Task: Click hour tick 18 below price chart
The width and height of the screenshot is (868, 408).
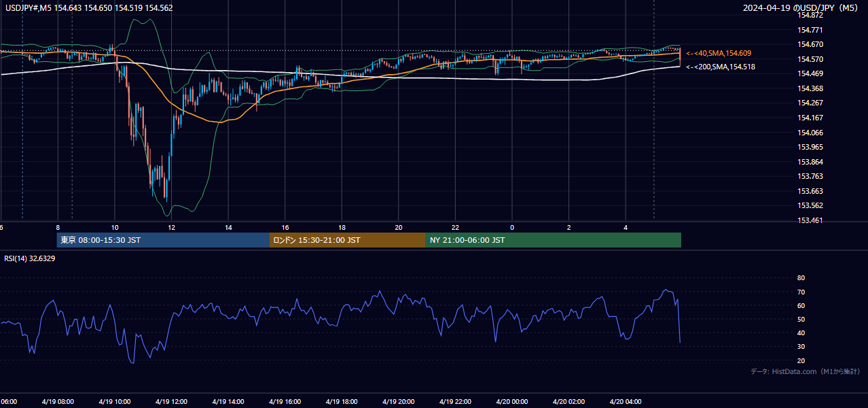Action: click(x=342, y=227)
